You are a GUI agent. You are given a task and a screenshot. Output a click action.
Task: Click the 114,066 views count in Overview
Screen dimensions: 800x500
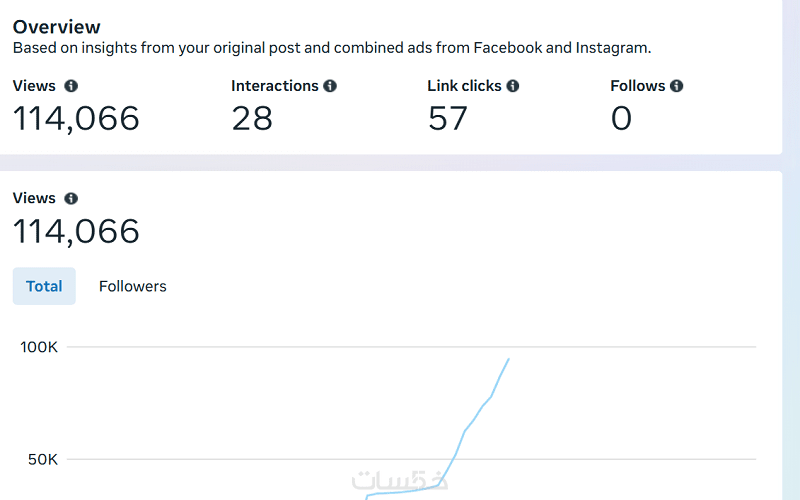click(76, 119)
